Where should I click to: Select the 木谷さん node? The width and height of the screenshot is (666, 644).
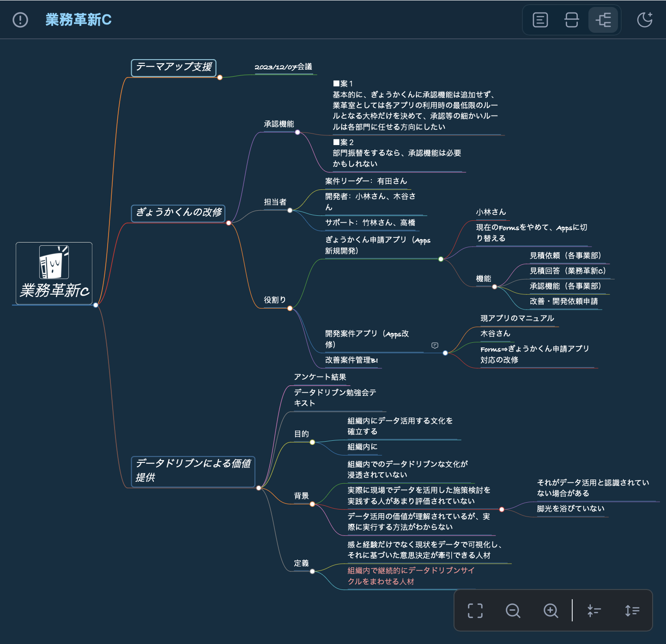point(495,334)
